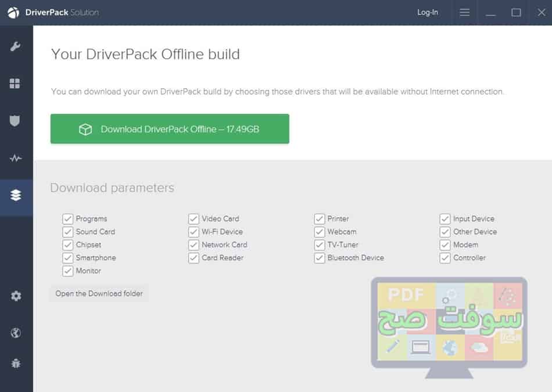Uncheck the TV-Tuner option
The width and height of the screenshot is (552, 392).
tap(320, 244)
